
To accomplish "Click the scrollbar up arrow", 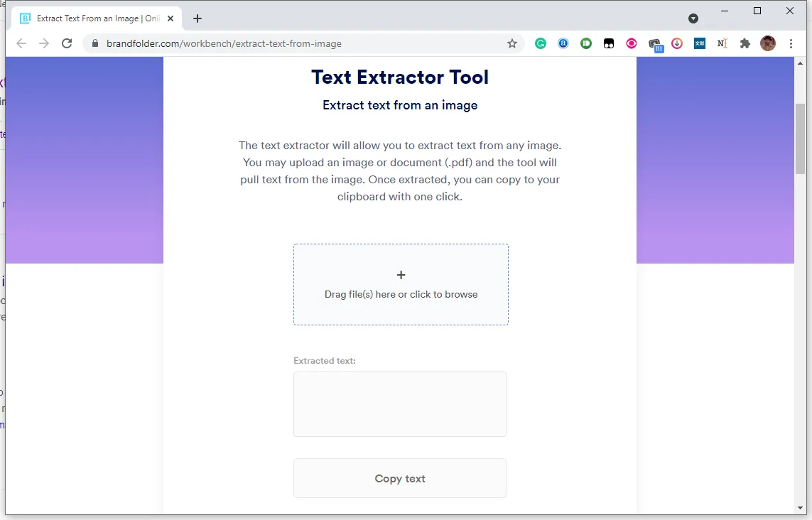I will 800,63.
